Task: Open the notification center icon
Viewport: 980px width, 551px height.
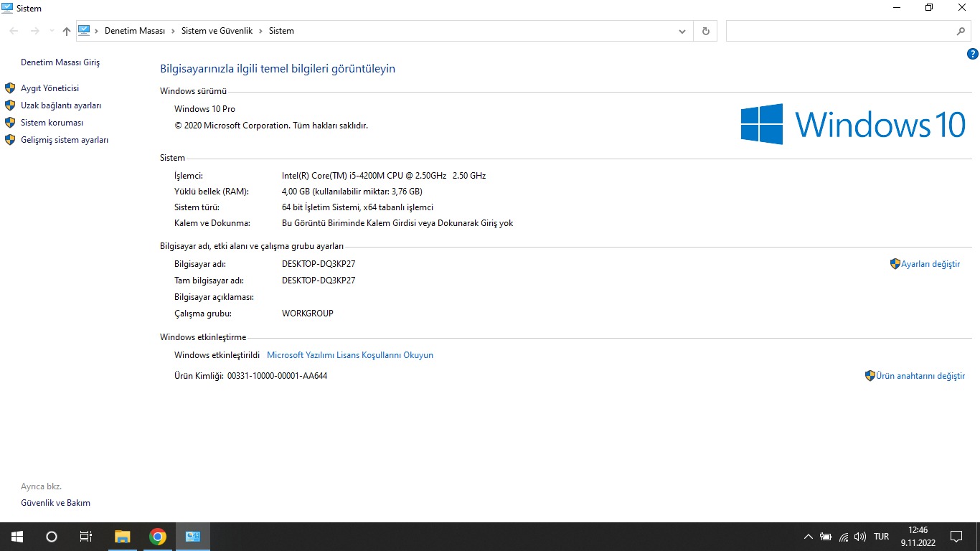Action: coord(956,537)
